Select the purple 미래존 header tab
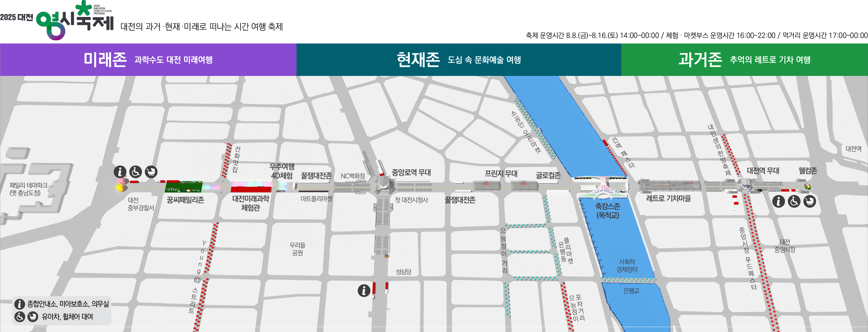This screenshot has width=868, height=332. coord(148,60)
